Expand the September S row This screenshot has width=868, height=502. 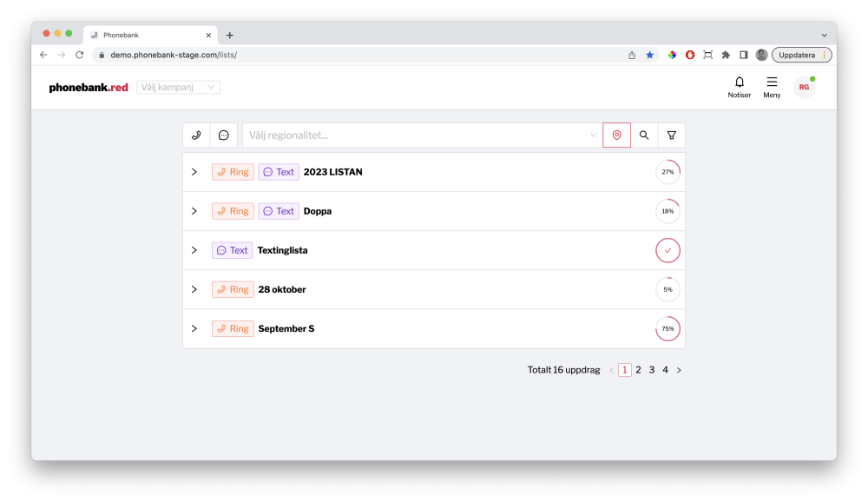point(194,329)
